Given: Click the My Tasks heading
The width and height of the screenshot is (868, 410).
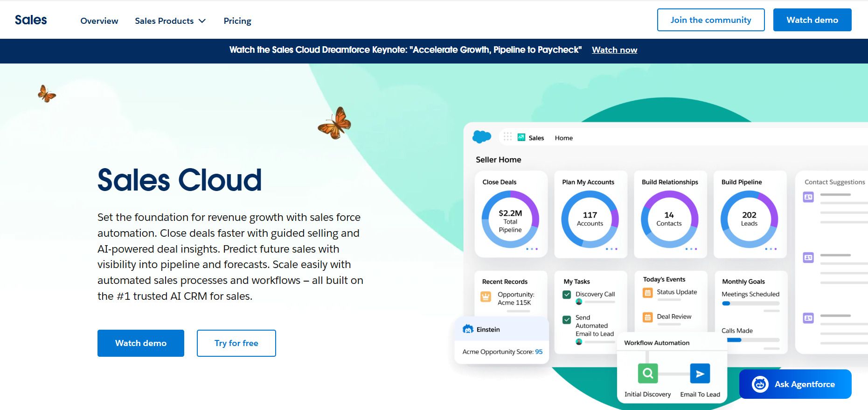Looking at the screenshot, I should click(576, 282).
